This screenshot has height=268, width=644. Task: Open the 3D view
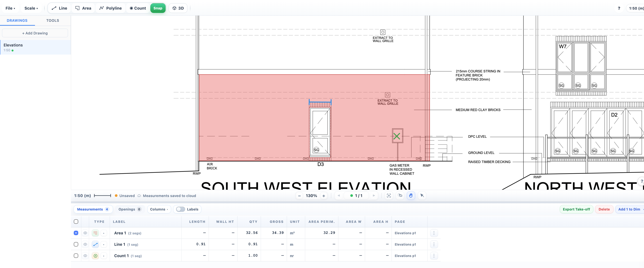pos(178,8)
